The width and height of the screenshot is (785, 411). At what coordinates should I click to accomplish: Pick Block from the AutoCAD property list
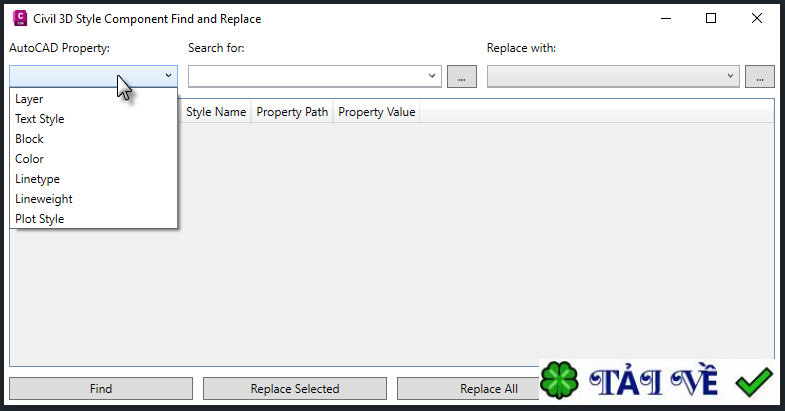pyautogui.click(x=30, y=139)
